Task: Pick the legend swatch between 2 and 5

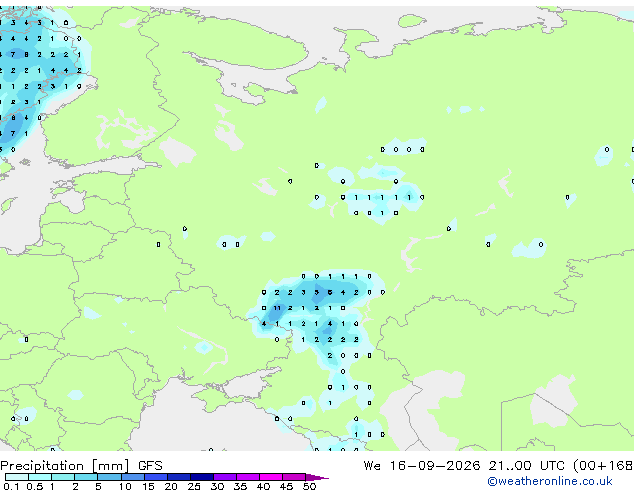Action: (86, 477)
